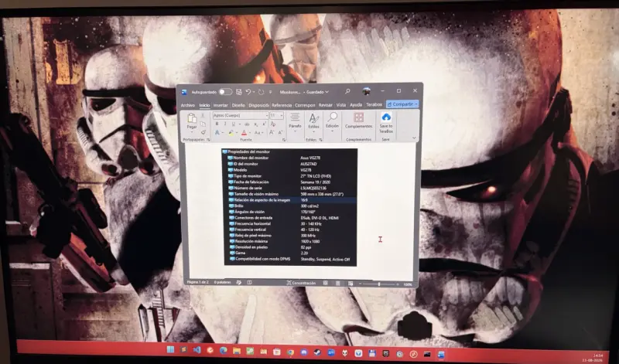The height and width of the screenshot is (364, 619).
Task: Open Discord from taskbar
Action: (304, 352)
